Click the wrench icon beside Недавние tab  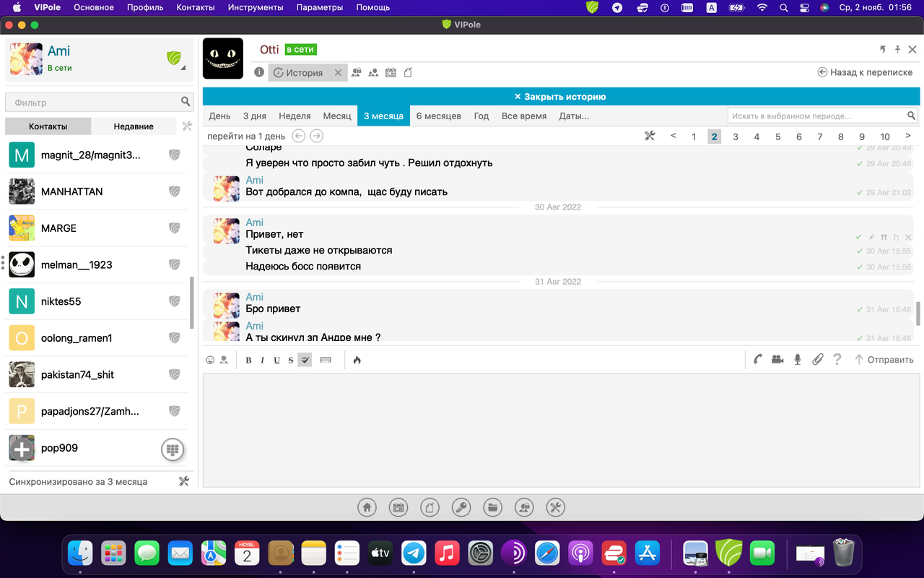point(188,126)
